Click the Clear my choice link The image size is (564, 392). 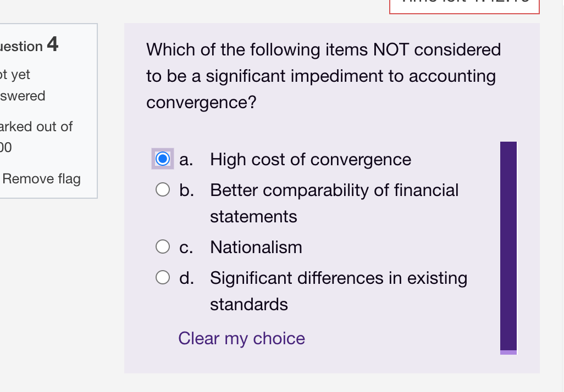241,338
